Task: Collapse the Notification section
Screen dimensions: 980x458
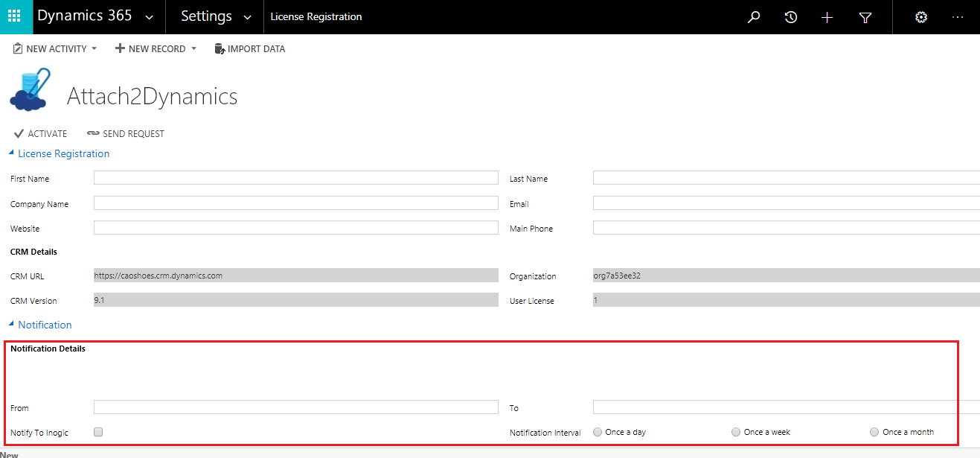Action: (x=11, y=325)
